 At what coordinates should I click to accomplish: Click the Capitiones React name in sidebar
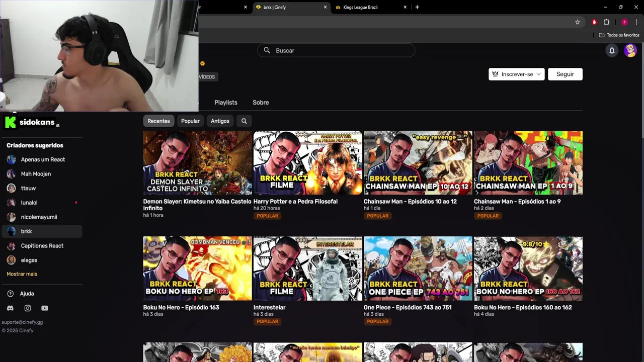[42, 246]
